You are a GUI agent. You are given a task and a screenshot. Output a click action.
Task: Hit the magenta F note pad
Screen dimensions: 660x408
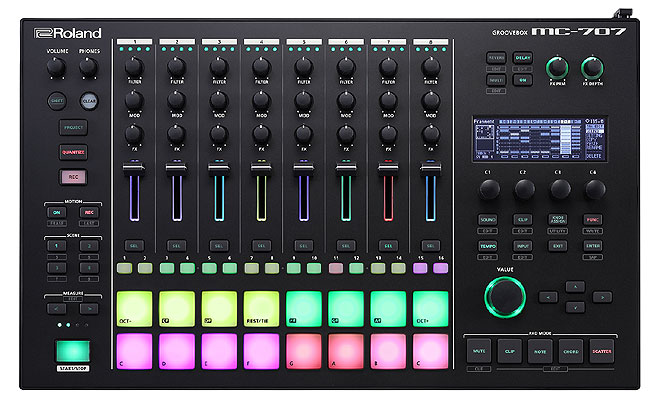(x=261, y=351)
